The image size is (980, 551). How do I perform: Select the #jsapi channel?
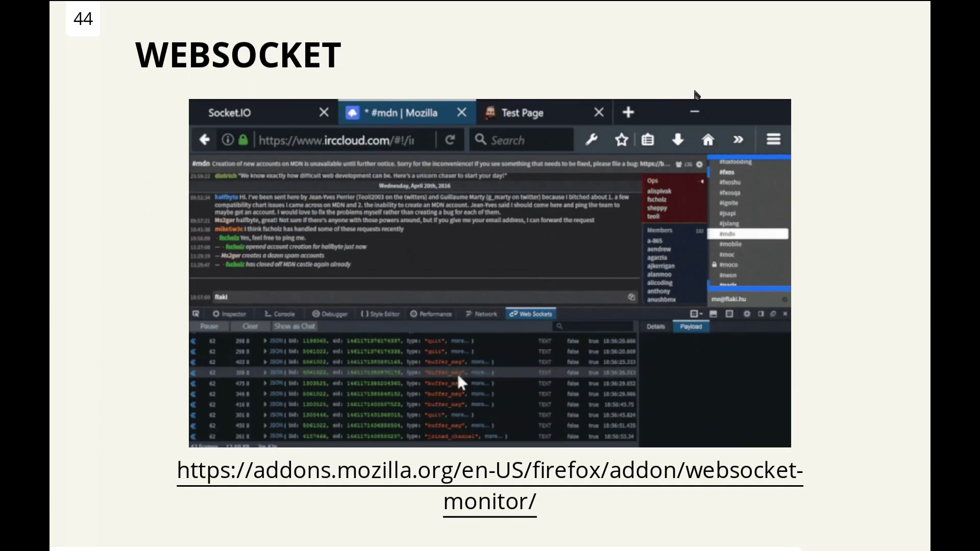(727, 213)
